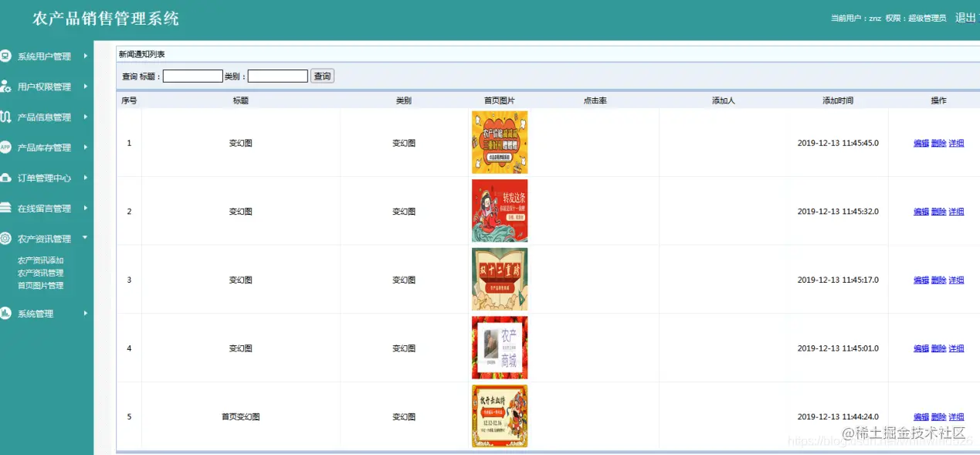Click the 在线留言管理 sidebar icon
980x455 pixels.
point(5,208)
